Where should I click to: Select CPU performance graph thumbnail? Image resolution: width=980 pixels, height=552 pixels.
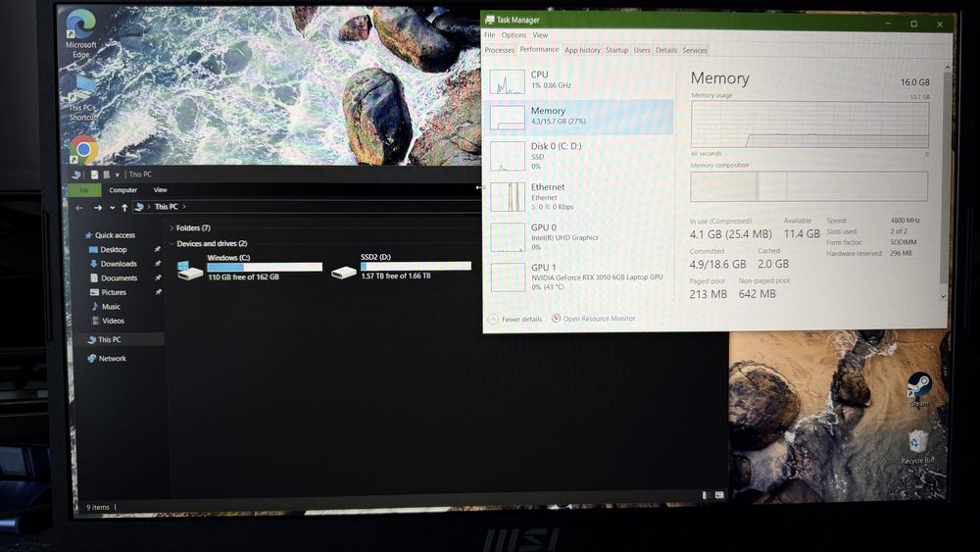(507, 81)
